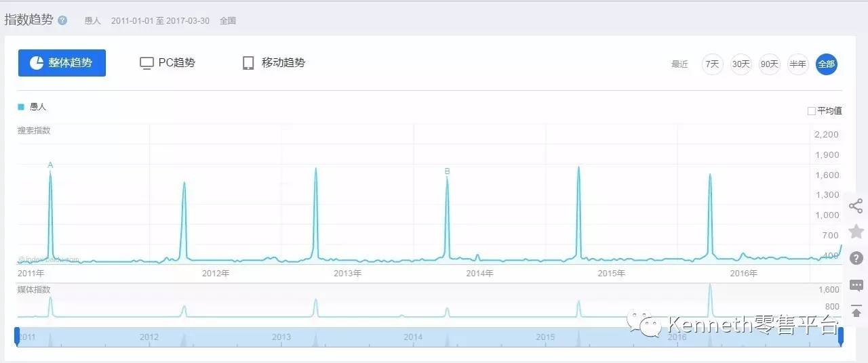868x363 pixels.
Task: Click the 2012 label in range slider
Action: click(x=149, y=337)
